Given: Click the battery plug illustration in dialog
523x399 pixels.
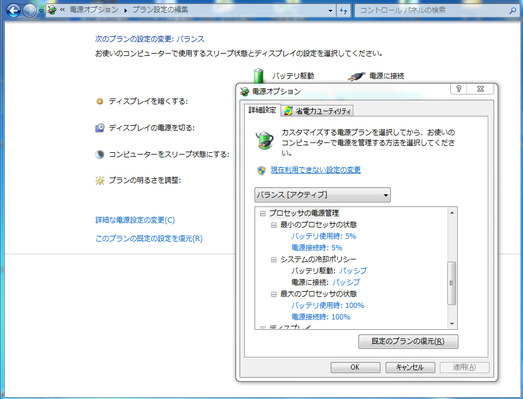Looking at the screenshot, I should 265,140.
